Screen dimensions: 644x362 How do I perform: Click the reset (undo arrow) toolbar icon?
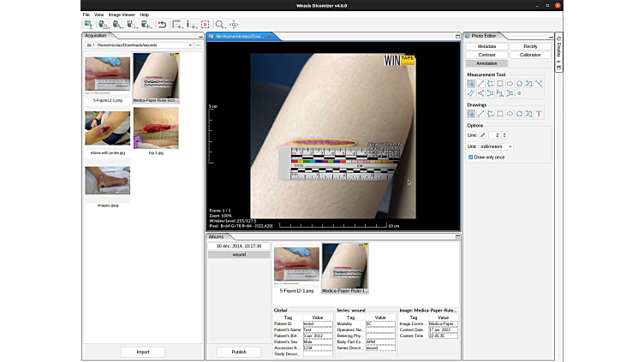162,25
